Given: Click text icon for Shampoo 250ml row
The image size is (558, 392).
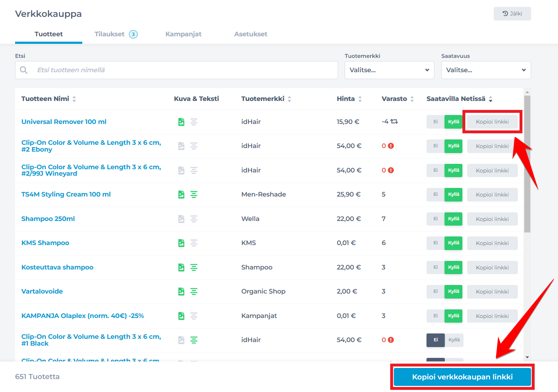Looking at the screenshot, I should tap(194, 219).
